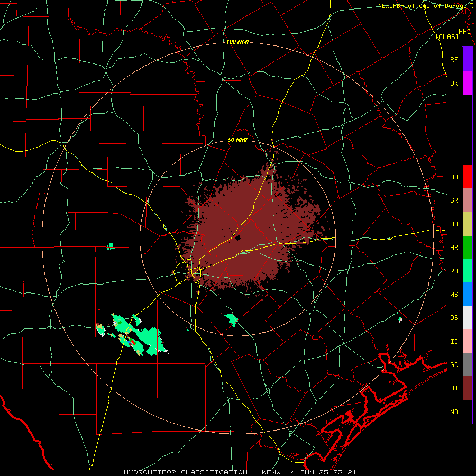Click the BI legend label
476x476 pixels.
pyautogui.click(x=454, y=388)
